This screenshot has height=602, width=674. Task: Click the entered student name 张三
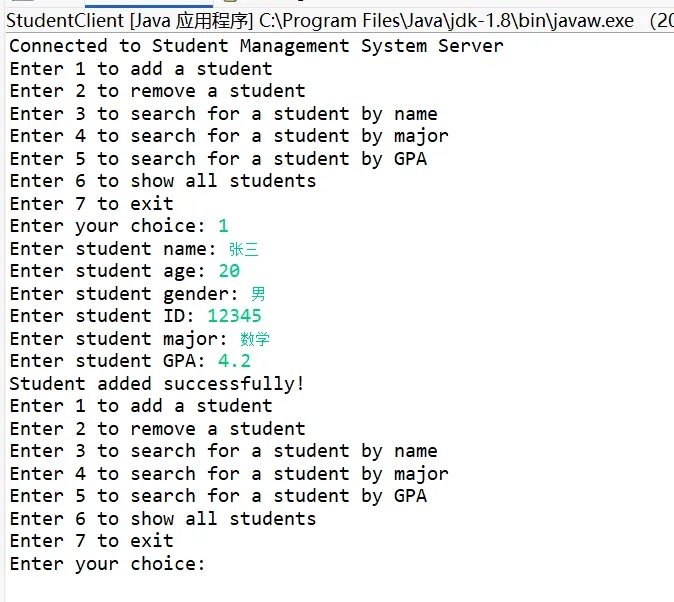click(243, 249)
